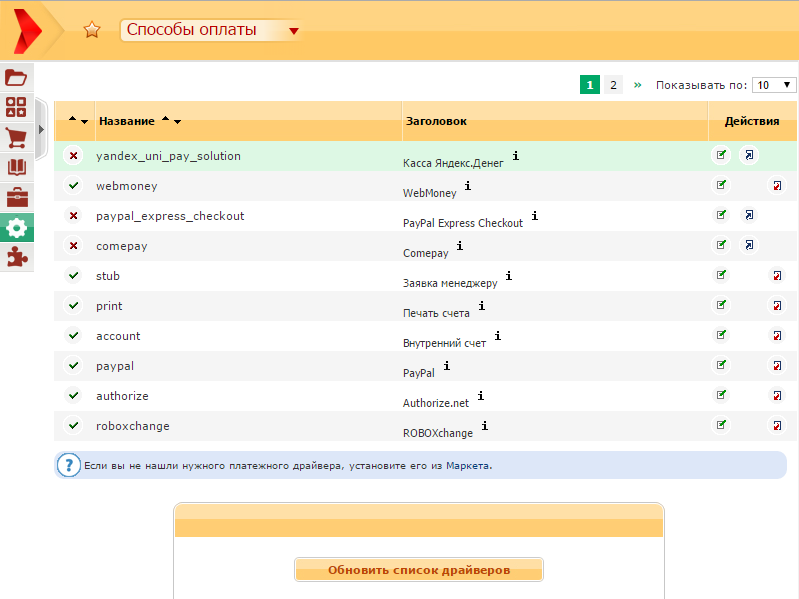The height and width of the screenshot is (599, 799).
Task: Toggle the status of paypal_express_checkout row
Action: tap(73, 216)
